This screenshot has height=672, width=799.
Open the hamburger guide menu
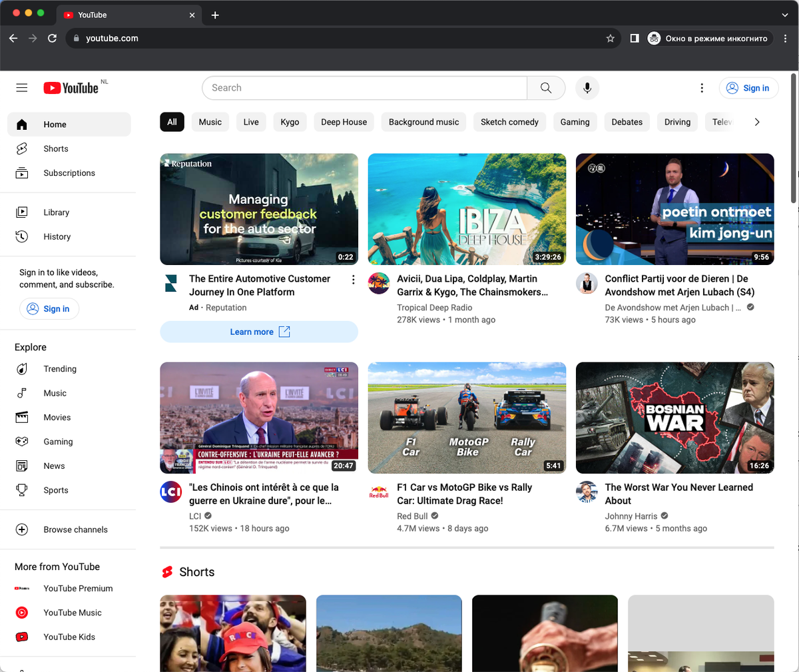22,88
